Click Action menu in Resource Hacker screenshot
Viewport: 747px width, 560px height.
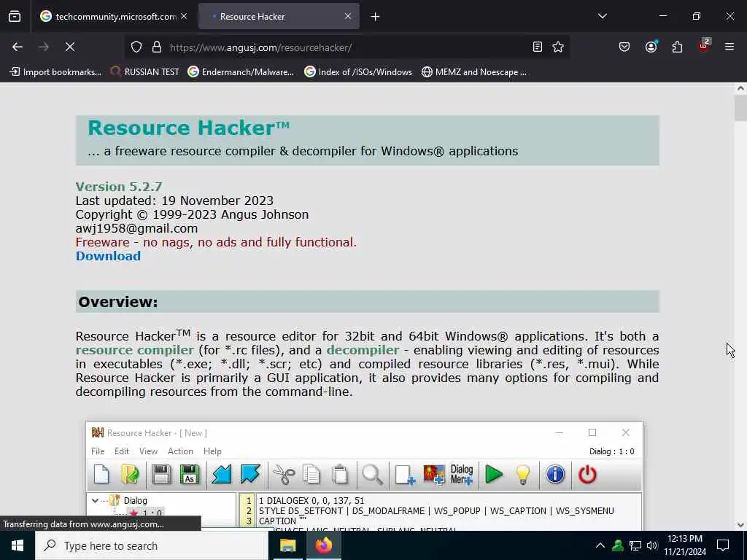(180, 451)
